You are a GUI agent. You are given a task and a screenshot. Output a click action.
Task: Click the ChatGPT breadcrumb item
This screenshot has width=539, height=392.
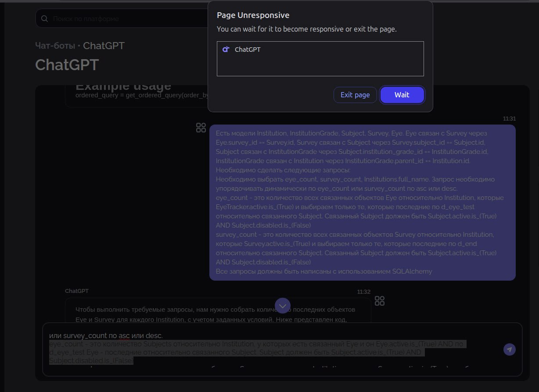pyautogui.click(x=104, y=46)
